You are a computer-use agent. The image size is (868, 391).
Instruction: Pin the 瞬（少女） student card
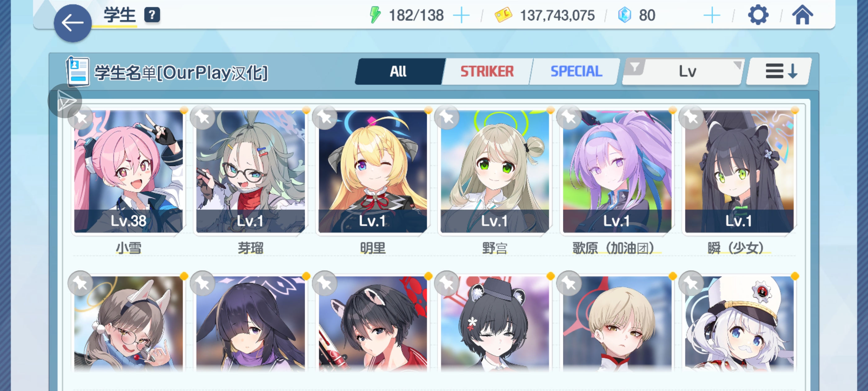(691, 117)
